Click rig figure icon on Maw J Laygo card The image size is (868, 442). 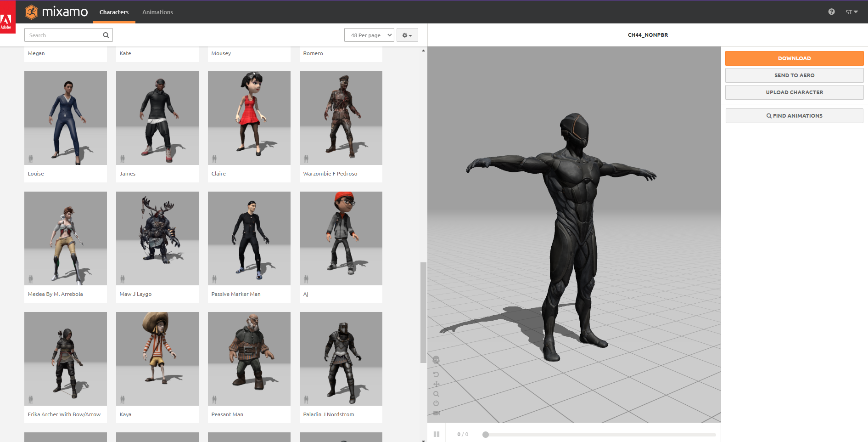coord(123,279)
